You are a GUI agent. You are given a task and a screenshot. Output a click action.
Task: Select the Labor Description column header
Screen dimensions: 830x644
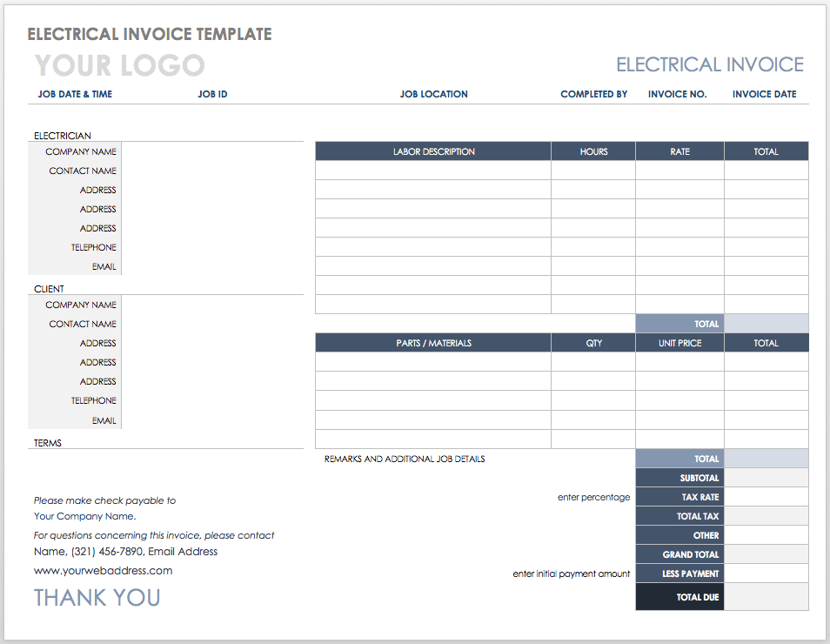point(433,152)
